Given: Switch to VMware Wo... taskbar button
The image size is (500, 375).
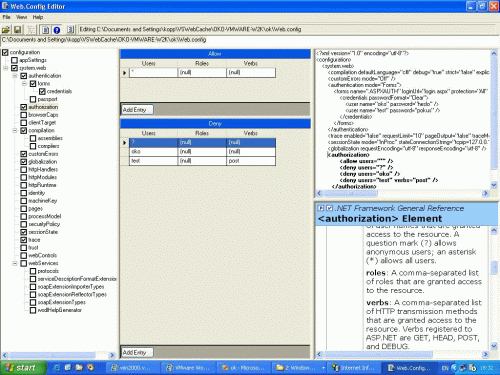Looking at the screenshot, I should (x=188, y=368).
